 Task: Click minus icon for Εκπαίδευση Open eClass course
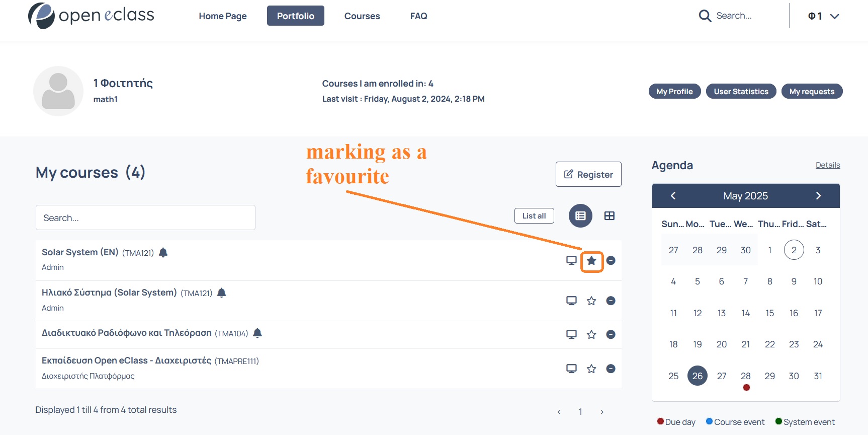611,369
